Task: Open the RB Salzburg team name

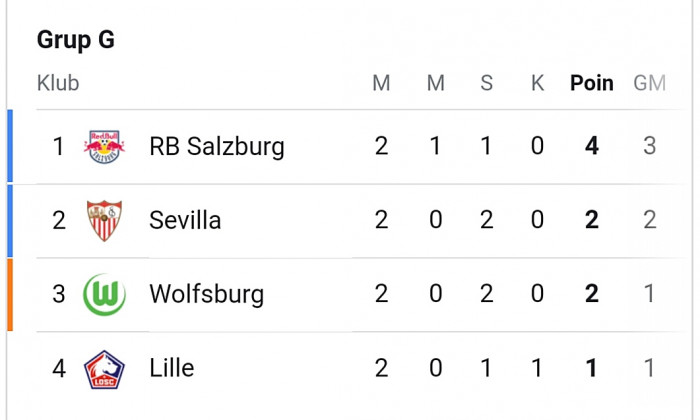Action: pyautogui.click(x=217, y=147)
